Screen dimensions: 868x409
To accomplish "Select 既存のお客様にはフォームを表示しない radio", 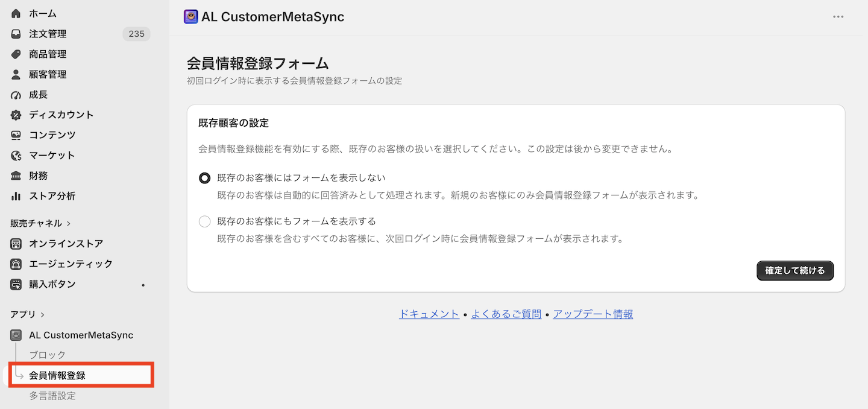I will pyautogui.click(x=204, y=178).
